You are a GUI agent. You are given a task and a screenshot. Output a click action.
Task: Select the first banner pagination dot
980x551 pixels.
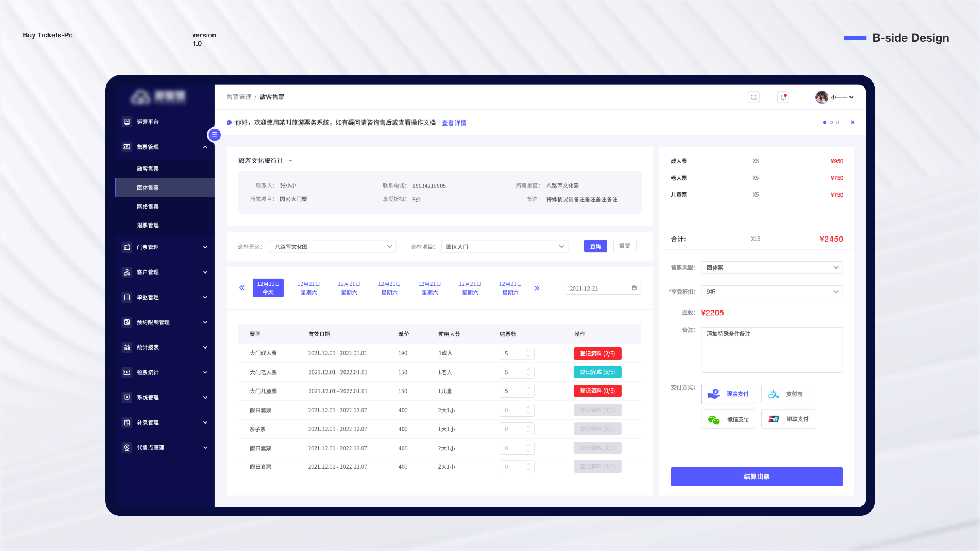[x=825, y=122]
